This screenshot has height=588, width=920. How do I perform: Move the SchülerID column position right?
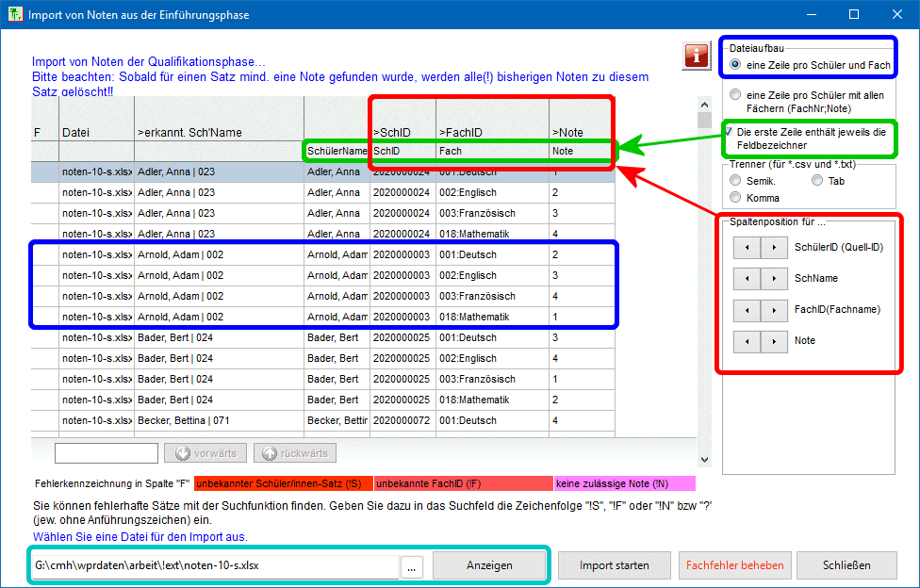(x=774, y=247)
